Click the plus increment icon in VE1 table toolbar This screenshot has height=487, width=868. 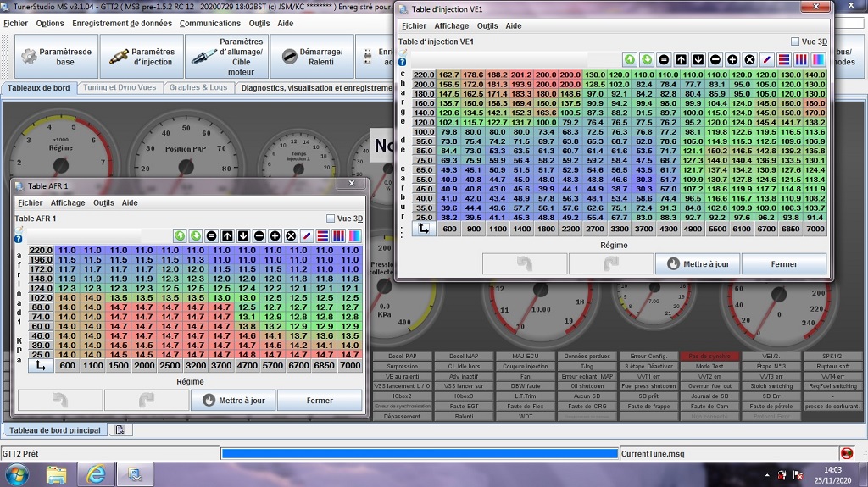tap(732, 59)
